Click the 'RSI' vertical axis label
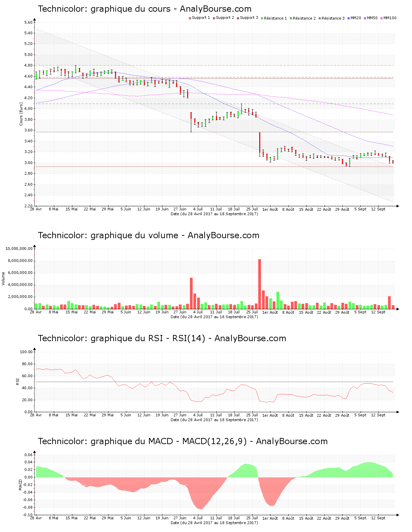 [x=18, y=381]
